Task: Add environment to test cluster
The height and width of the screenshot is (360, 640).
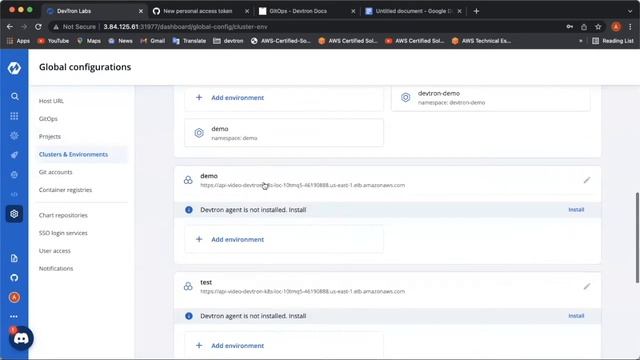Action: pyautogui.click(x=284, y=345)
